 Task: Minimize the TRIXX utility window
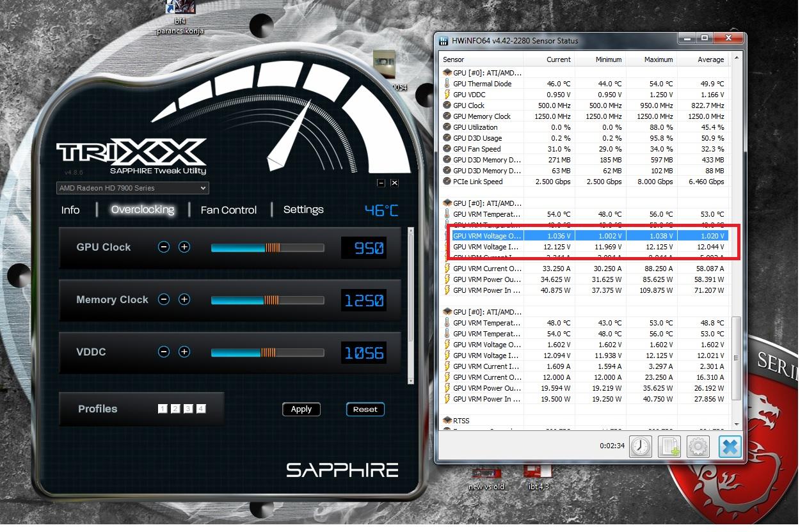pyautogui.click(x=381, y=183)
